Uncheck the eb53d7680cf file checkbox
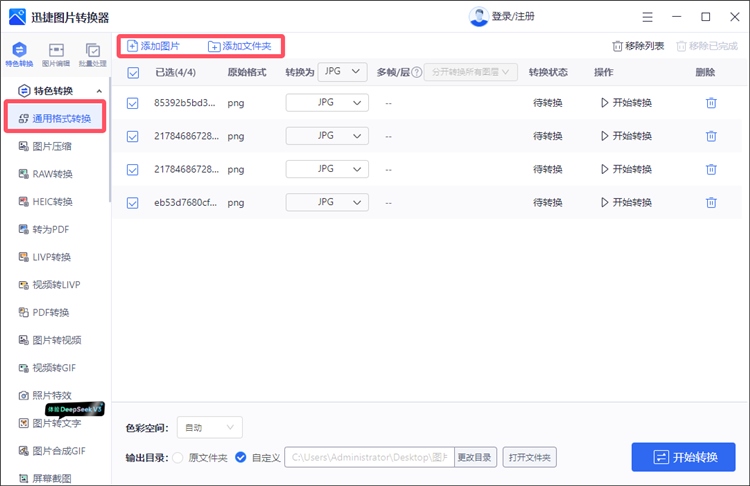Viewport: 750px width, 486px height. pos(132,203)
